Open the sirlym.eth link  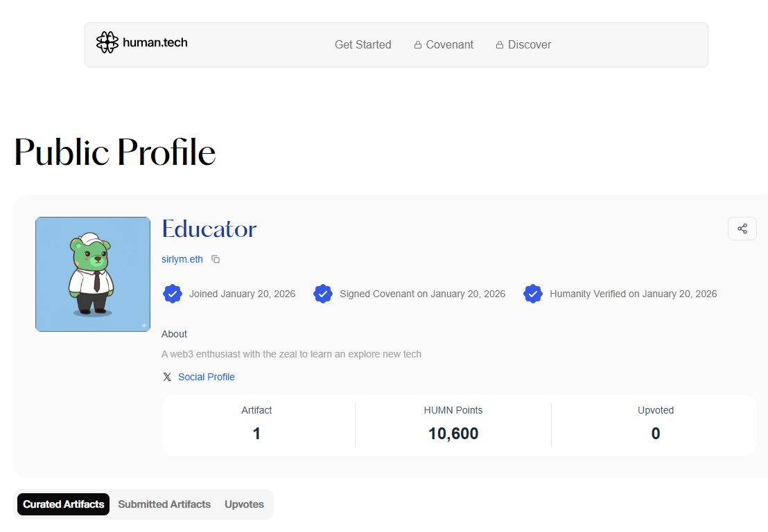point(182,259)
